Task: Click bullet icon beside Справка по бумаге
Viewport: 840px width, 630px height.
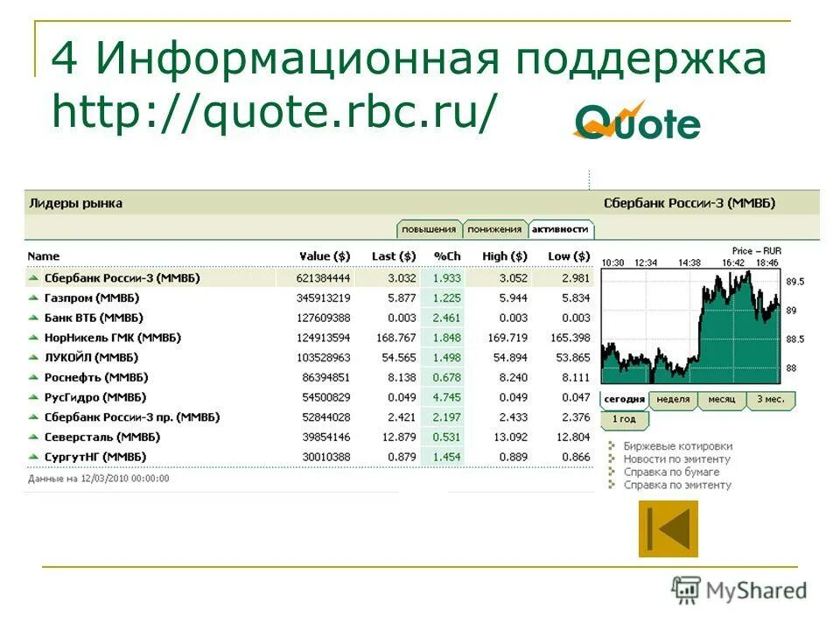Action: tap(612, 472)
